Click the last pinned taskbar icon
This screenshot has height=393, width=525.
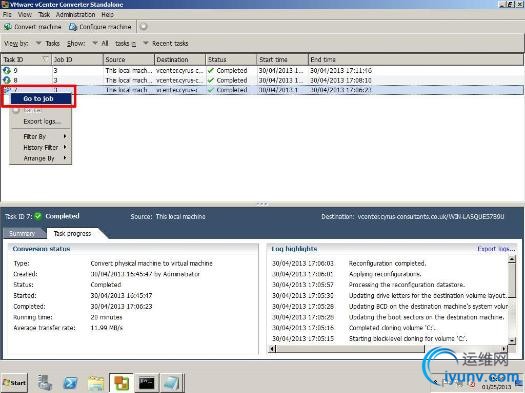(171, 383)
